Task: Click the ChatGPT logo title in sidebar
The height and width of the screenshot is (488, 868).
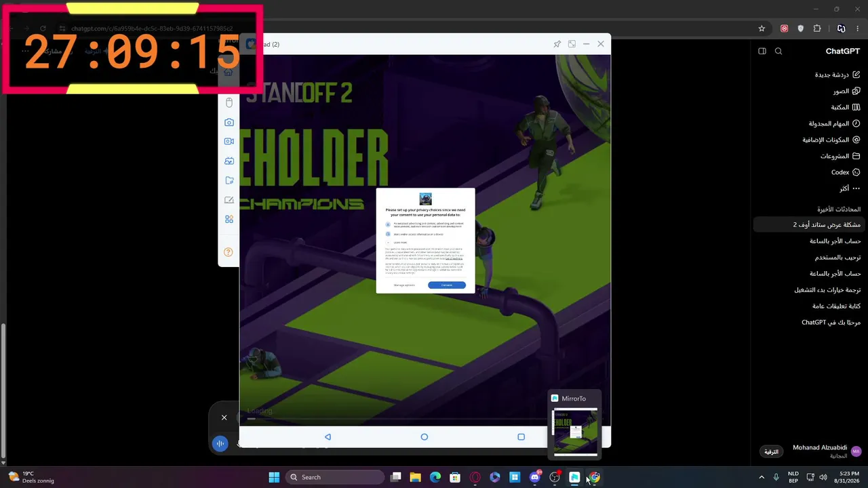Action: coord(843,52)
